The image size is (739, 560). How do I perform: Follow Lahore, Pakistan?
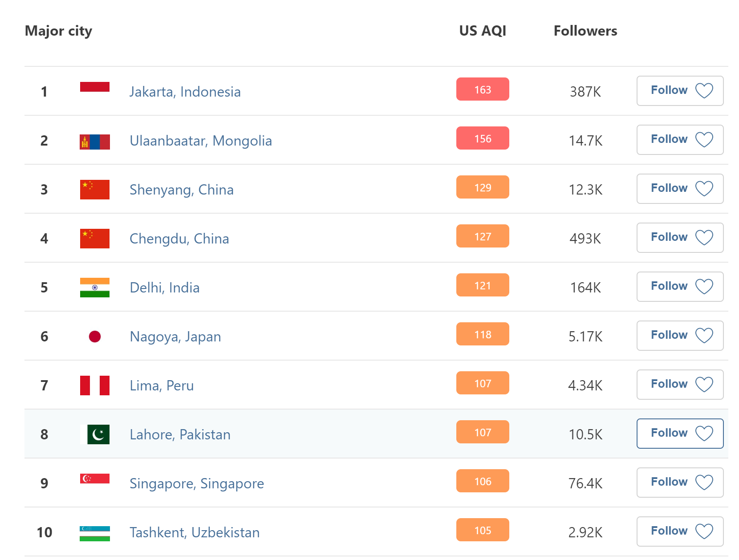pyautogui.click(x=680, y=434)
